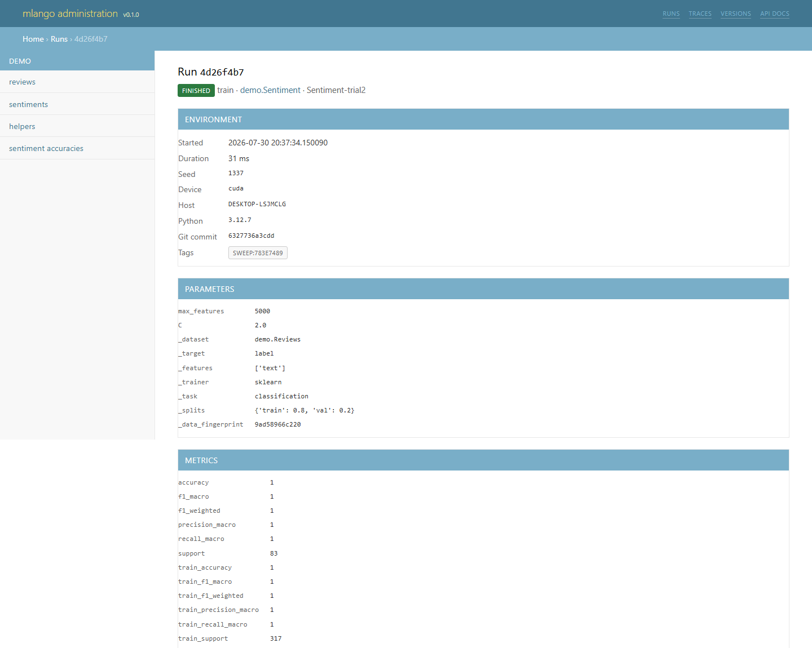Click the DEMO sidebar heading
812x648 pixels.
click(77, 61)
